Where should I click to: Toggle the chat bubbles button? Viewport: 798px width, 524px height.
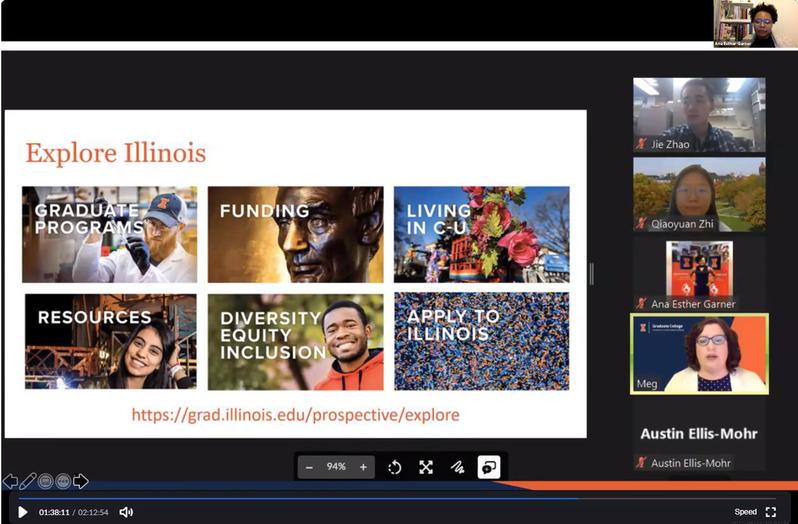click(489, 467)
